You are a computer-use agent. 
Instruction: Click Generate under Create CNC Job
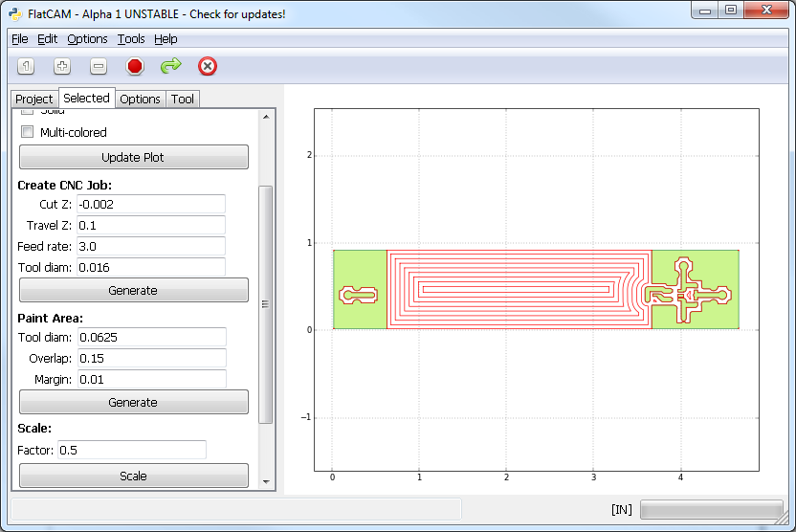[x=133, y=290]
